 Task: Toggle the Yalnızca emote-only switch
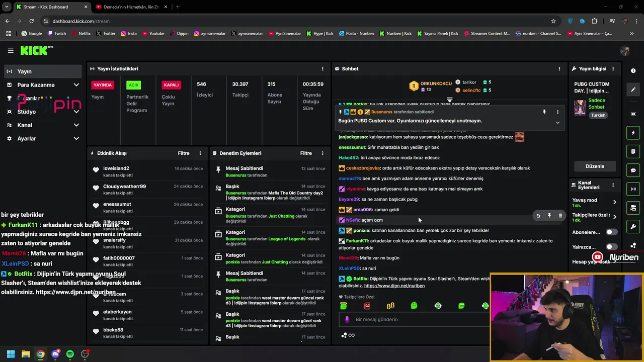pos(611,247)
